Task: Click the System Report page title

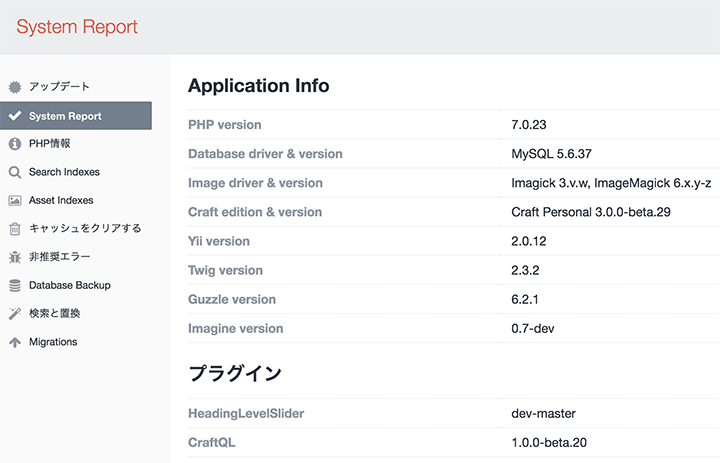Action: (x=77, y=27)
